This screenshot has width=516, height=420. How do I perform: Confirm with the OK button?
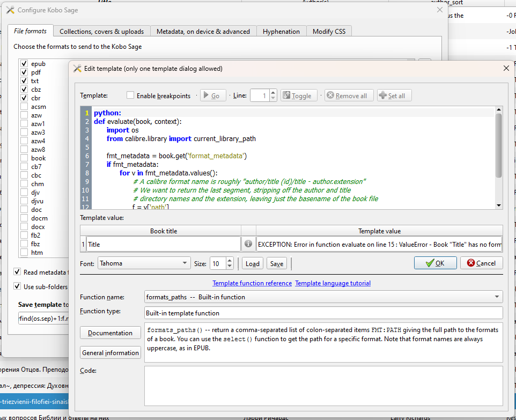(435, 263)
